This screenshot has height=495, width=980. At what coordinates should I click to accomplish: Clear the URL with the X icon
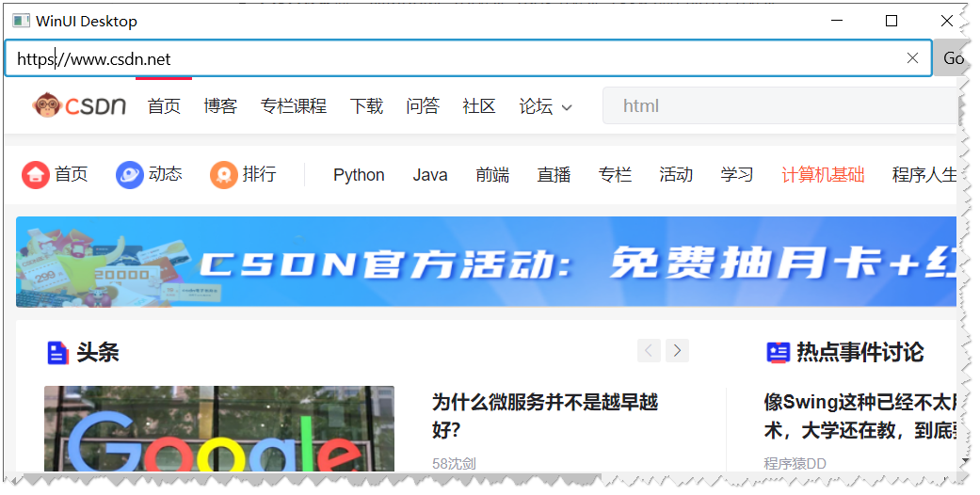pyautogui.click(x=912, y=58)
